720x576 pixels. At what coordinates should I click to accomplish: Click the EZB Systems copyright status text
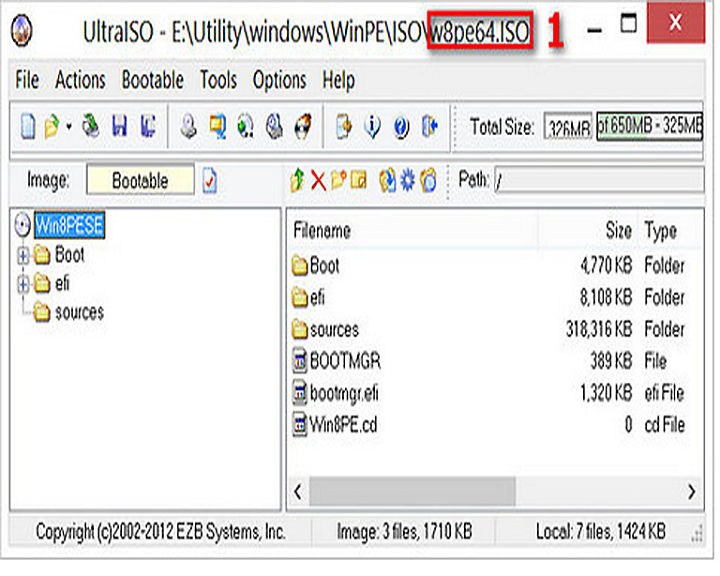pyautogui.click(x=161, y=532)
